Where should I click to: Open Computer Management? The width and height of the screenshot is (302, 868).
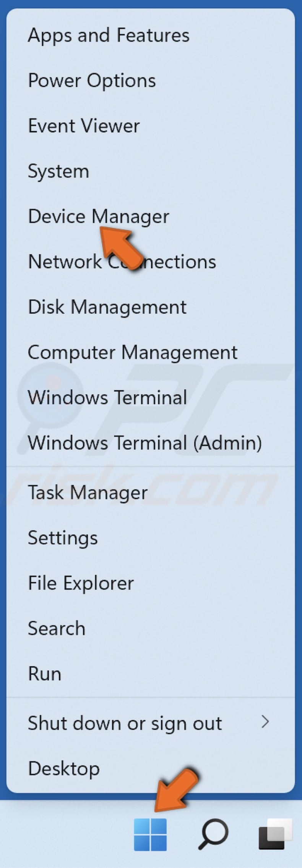(x=133, y=352)
